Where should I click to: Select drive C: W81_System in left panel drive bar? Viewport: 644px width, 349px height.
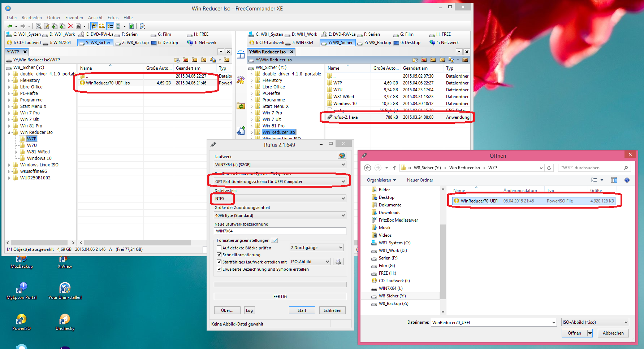point(23,34)
